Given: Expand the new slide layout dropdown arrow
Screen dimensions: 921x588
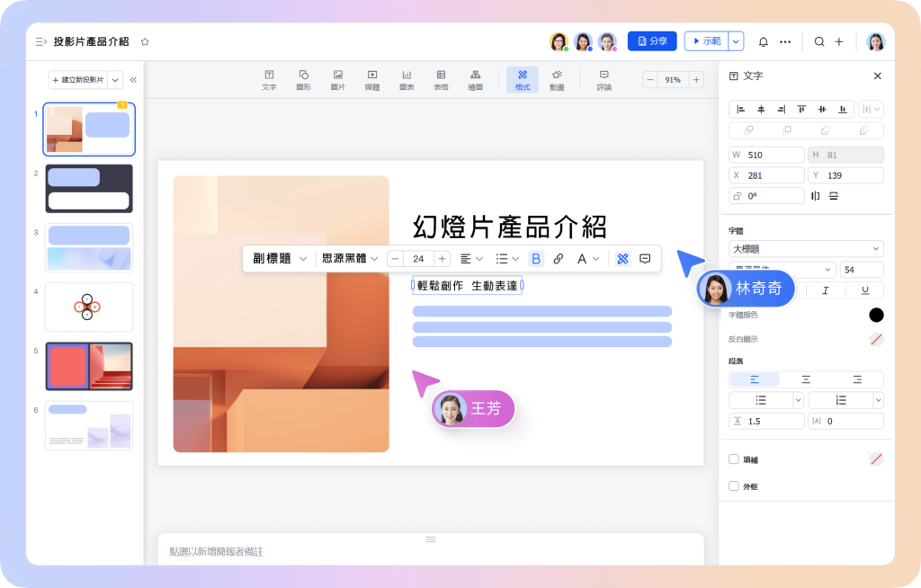Looking at the screenshot, I should tap(115, 79).
